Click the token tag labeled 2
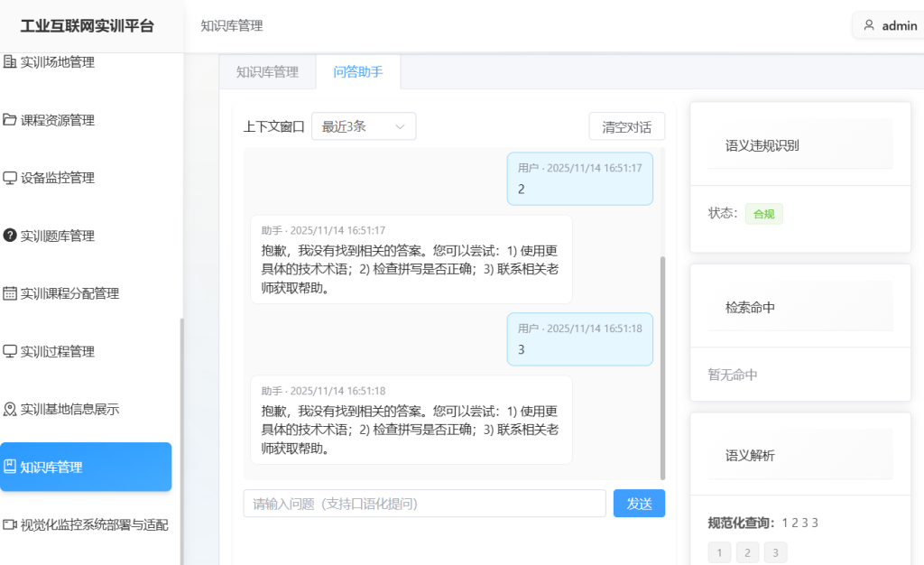924x565 pixels. tap(747, 552)
